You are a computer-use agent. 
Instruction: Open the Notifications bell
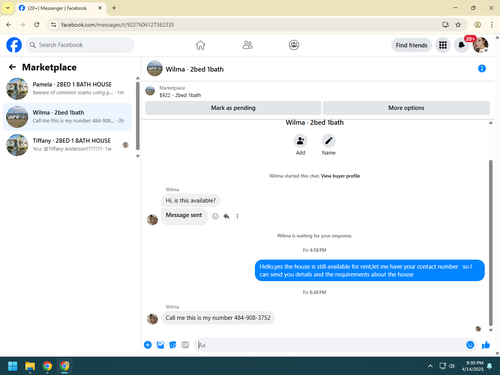pos(461,45)
